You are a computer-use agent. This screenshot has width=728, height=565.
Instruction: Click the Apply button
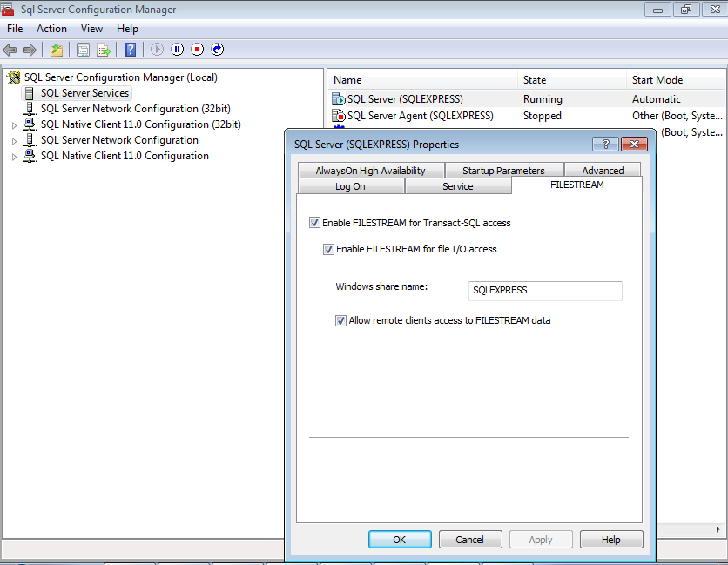tap(541, 540)
